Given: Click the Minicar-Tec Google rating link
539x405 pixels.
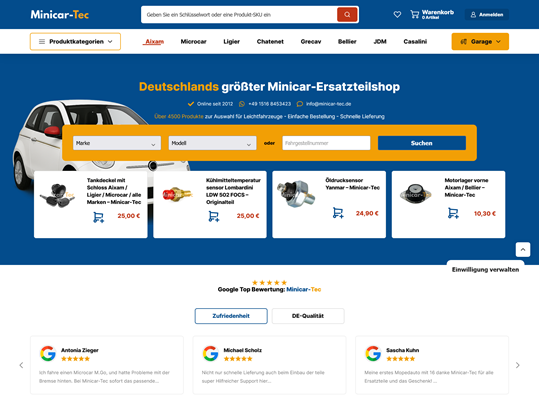Looking at the screenshot, I should (304, 289).
